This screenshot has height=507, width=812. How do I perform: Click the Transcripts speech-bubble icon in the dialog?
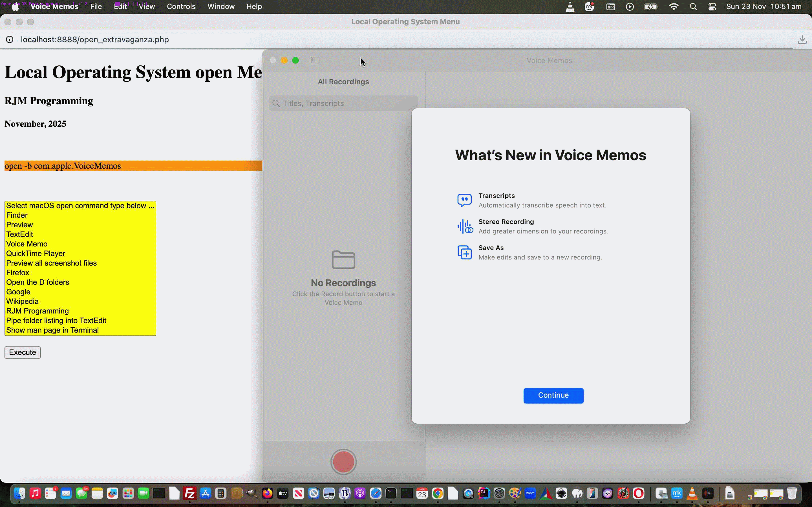464,200
